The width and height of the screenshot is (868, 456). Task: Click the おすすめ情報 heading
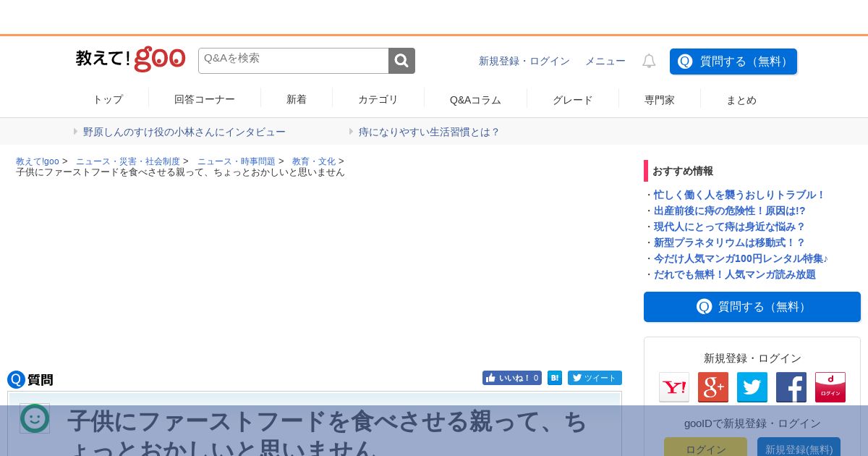683,171
